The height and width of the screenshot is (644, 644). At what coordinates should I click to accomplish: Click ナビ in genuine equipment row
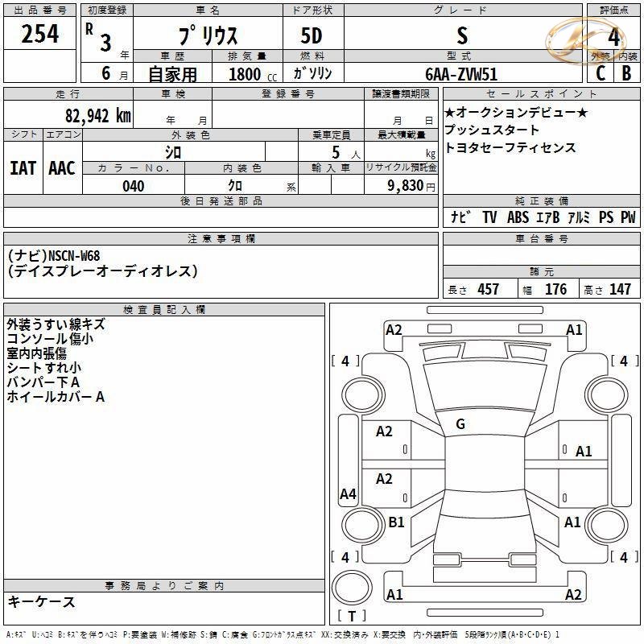pyautogui.click(x=460, y=217)
